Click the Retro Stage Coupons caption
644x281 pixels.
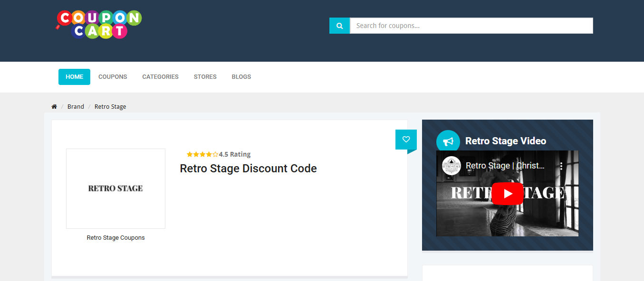(x=116, y=238)
